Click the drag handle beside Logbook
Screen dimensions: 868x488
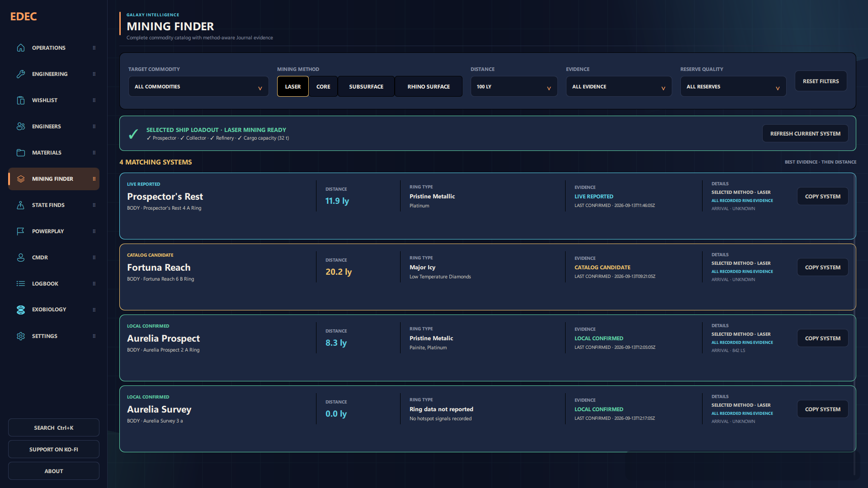[94, 284]
